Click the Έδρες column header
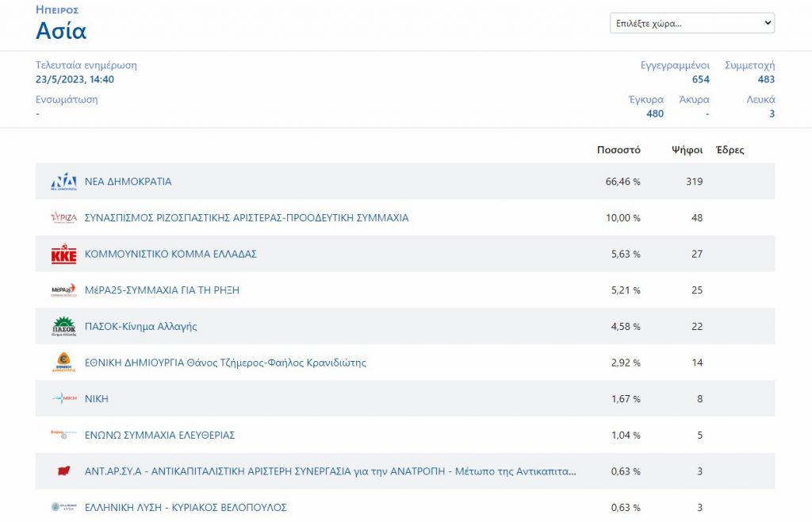This screenshot has width=812, height=522. coord(730,150)
